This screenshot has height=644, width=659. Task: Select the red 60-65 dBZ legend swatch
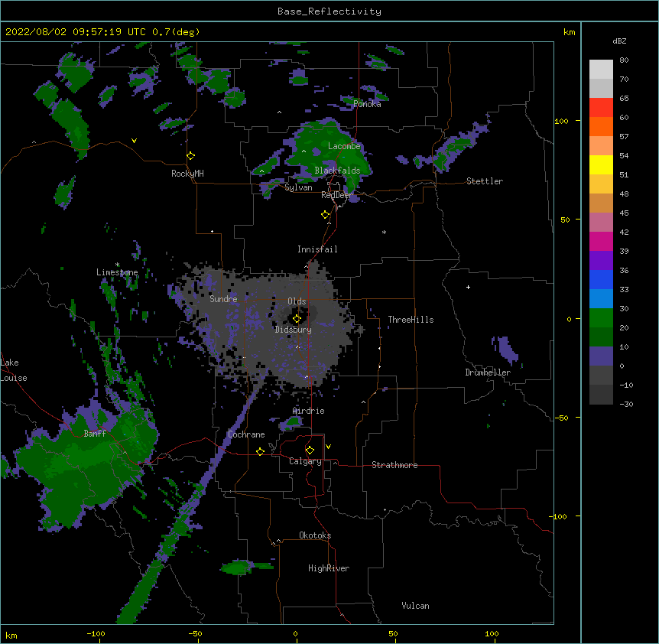(x=601, y=108)
